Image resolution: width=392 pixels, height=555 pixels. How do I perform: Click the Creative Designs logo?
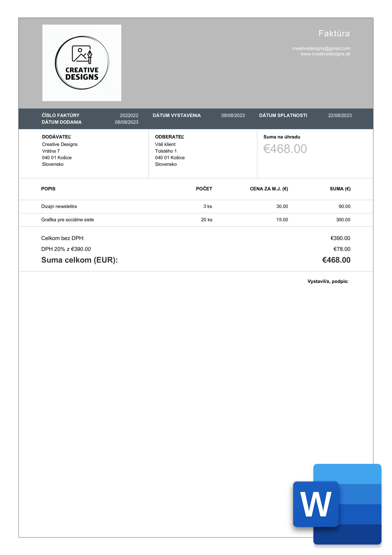[82, 63]
